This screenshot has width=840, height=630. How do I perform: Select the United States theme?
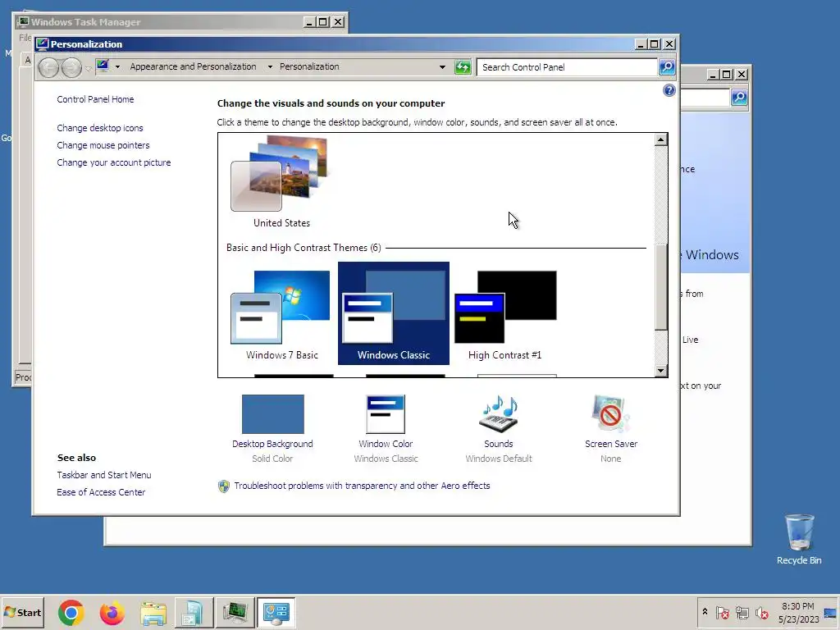[281, 182]
